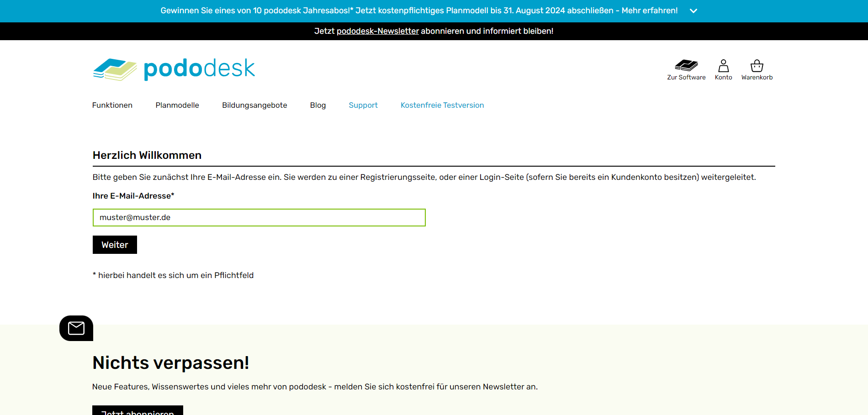
Task: Focus the E-Mail-Adresse input field
Action: (259, 217)
